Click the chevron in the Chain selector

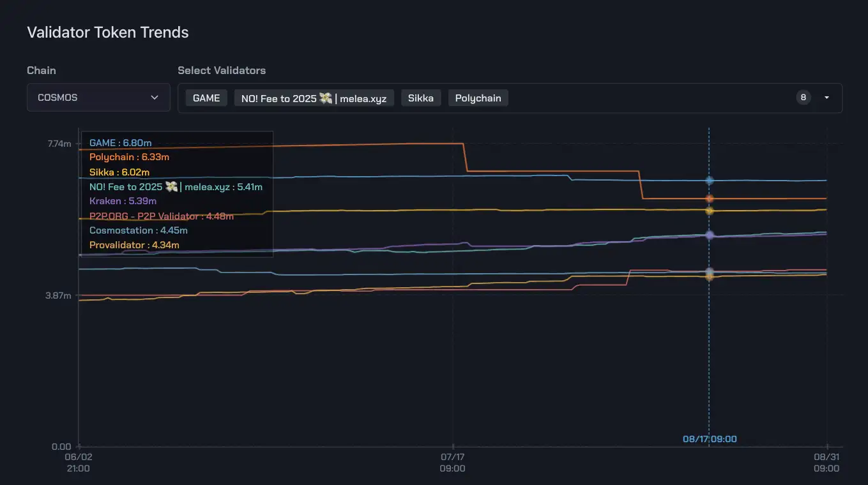(155, 98)
